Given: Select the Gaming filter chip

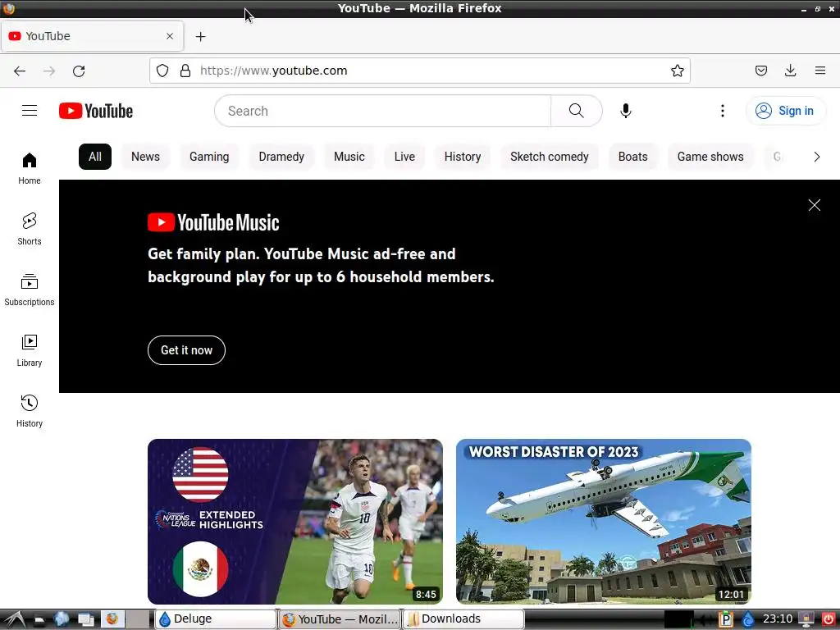Looking at the screenshot, I should click(x=209, y=157).
